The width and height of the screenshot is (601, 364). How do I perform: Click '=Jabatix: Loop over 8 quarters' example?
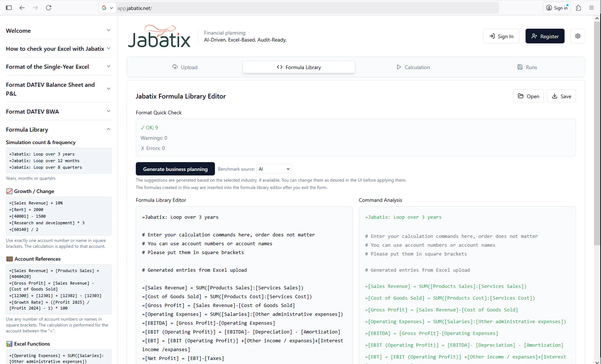(46, 167)
